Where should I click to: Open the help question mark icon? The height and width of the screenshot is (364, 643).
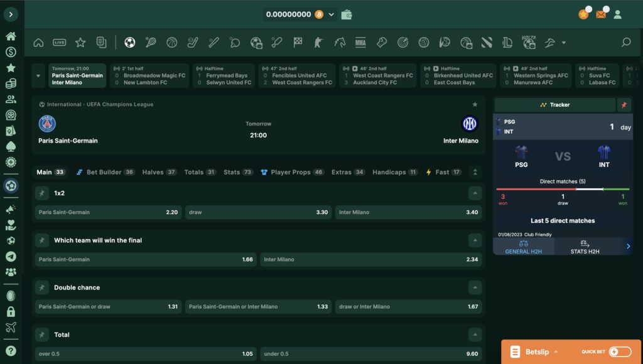click(11, 351)
